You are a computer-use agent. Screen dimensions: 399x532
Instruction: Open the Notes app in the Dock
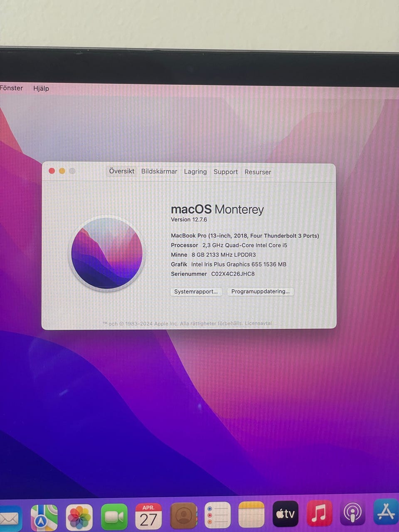point(251,515)
